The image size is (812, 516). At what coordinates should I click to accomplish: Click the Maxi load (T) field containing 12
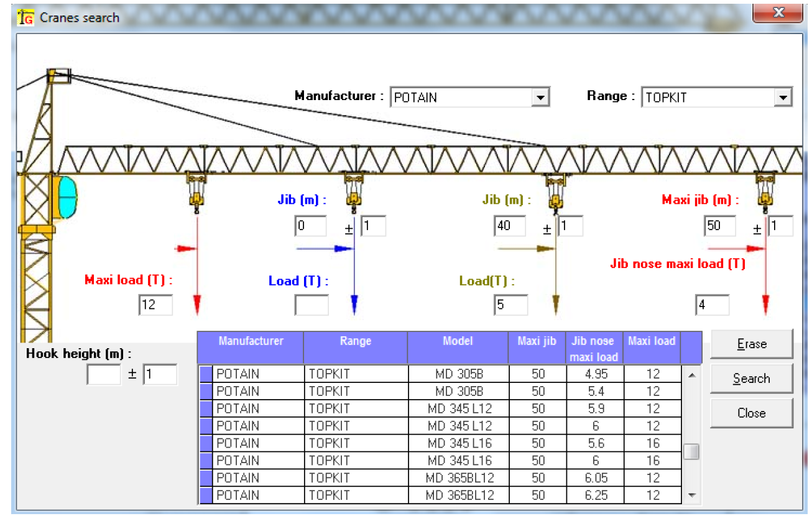[155, 305]
